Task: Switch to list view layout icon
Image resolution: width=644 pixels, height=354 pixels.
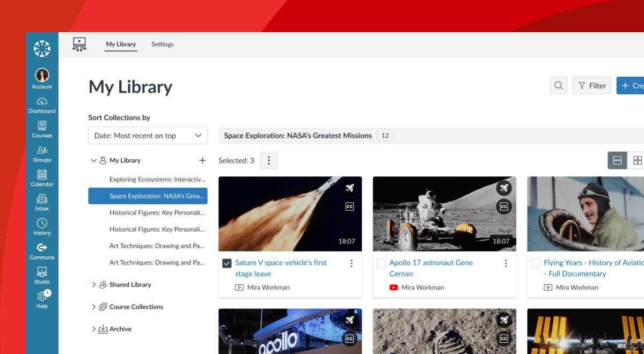Action: coord(617,160)
